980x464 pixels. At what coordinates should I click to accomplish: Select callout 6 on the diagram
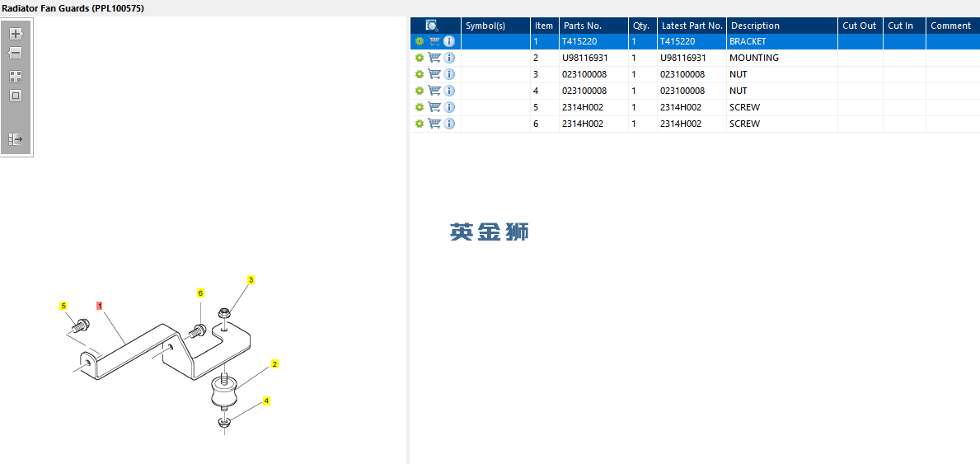pyautogui.click(x=200, y=293)
